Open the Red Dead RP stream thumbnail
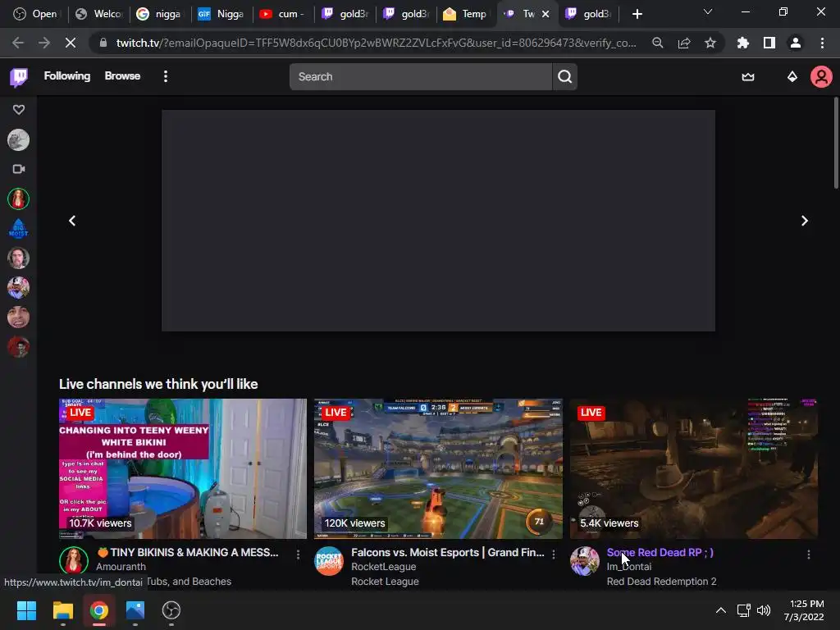840x630 pixels. 694,468
